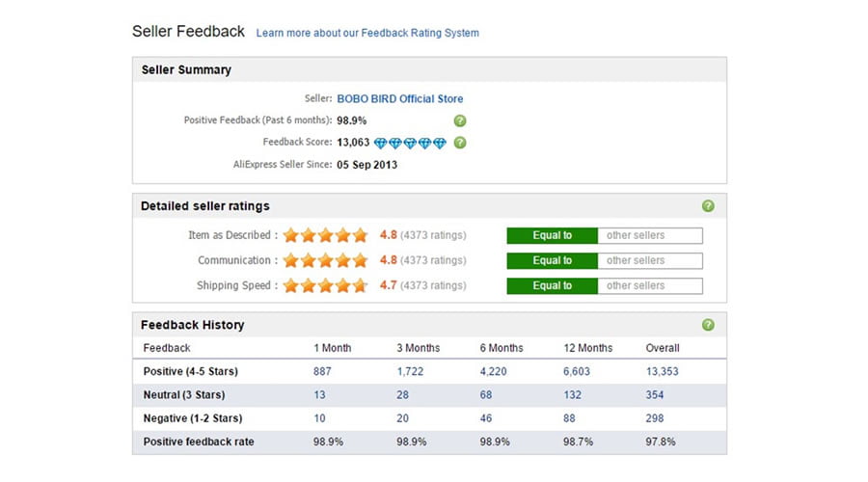Click the seller since date 05 Sep 2013
The height and width of the screenshot is (482, 868).
pos(366,165)
